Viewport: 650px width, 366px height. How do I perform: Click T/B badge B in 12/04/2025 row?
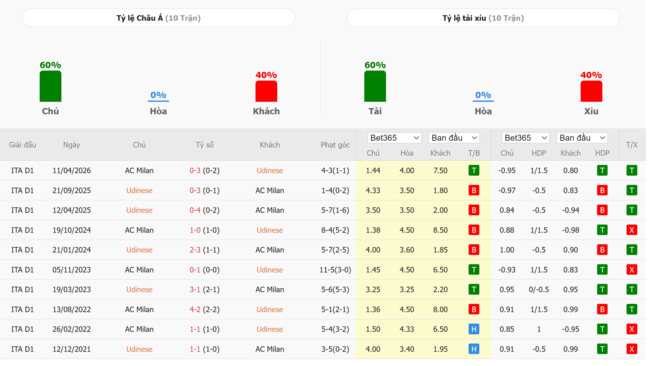(474, 210)
